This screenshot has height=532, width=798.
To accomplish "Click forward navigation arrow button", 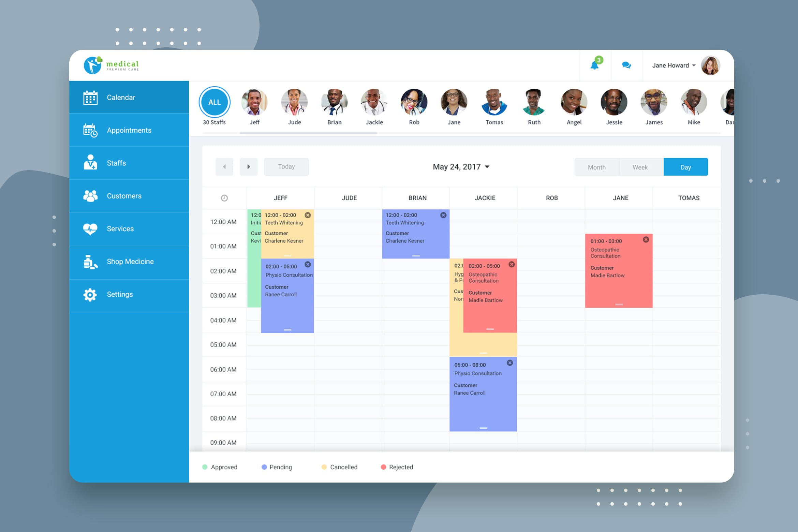I will pyautogui.click(x=248, y=166).
